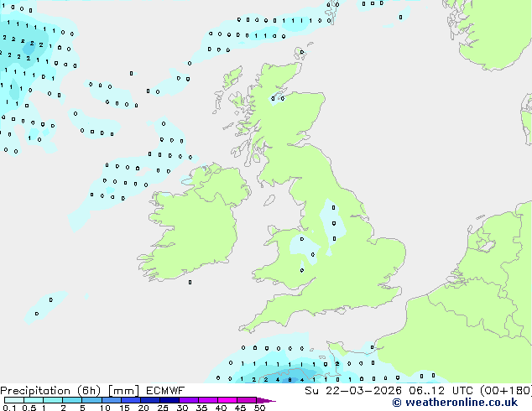Click the '[mm]' unit label

pyautogui.click(x=123, y=391)
